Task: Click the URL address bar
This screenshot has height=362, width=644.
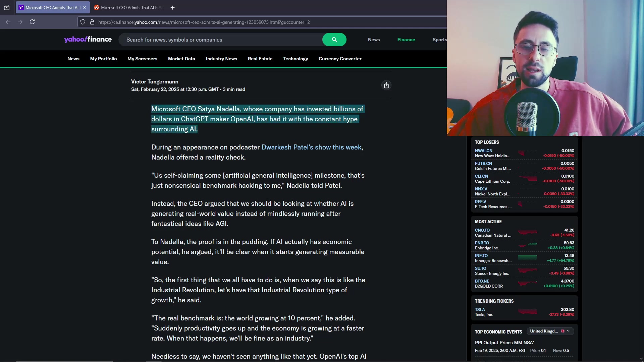Action: pyautogui.click(x=262, y=22)
